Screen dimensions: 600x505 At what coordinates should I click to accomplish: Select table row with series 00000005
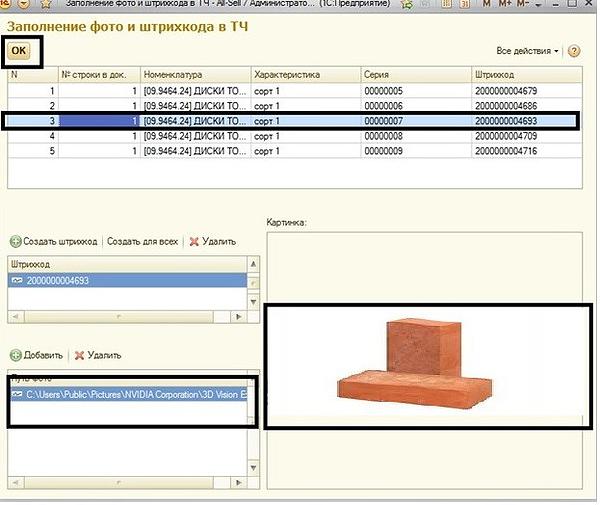coord(300,91)
